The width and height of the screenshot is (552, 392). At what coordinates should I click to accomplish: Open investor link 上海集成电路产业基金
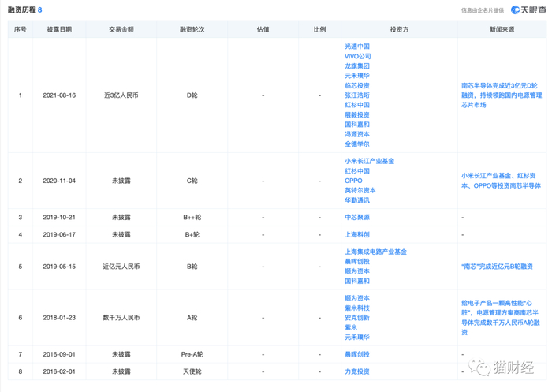[x=375, y=252]
